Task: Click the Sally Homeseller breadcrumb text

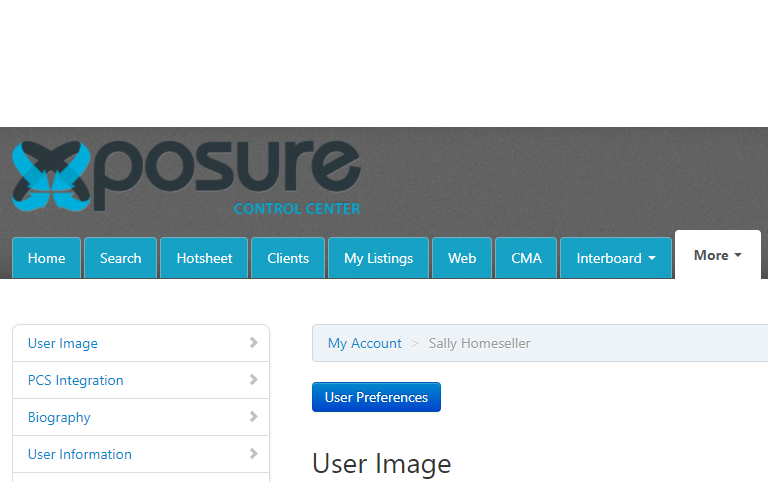Action: click(x=480, y=343)
